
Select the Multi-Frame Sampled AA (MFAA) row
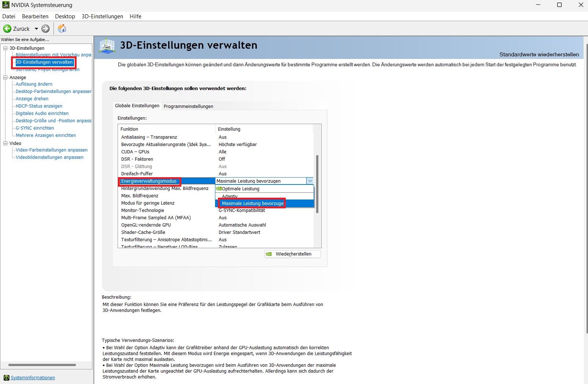pos(216,218)
